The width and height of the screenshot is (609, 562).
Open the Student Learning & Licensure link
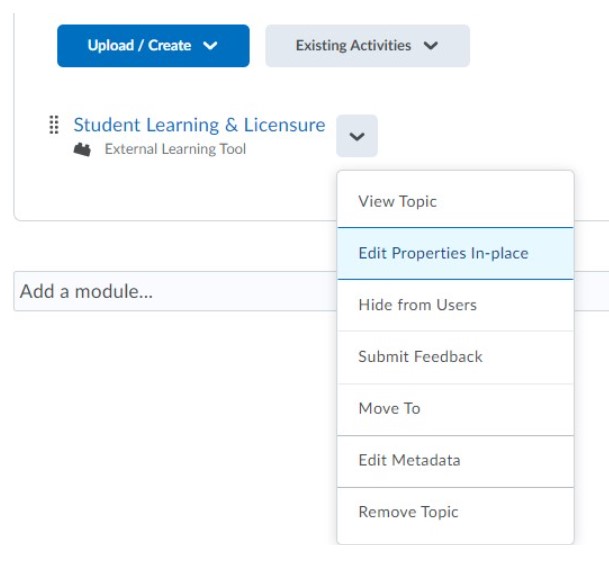click(x=199, y=125)
